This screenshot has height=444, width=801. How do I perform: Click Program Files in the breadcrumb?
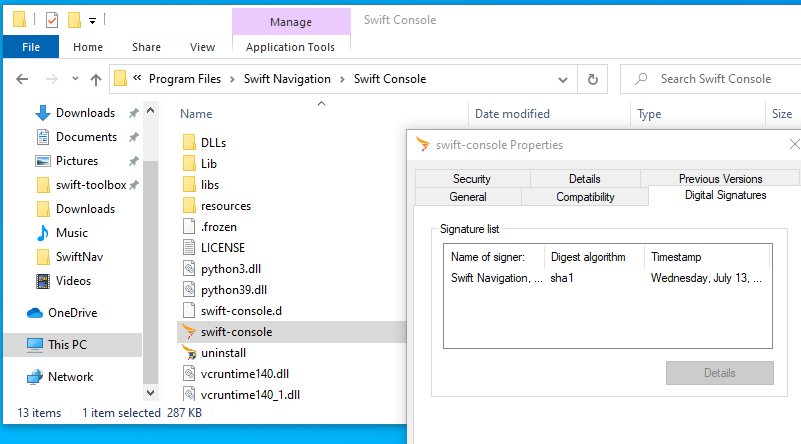(x=185, y=79)
